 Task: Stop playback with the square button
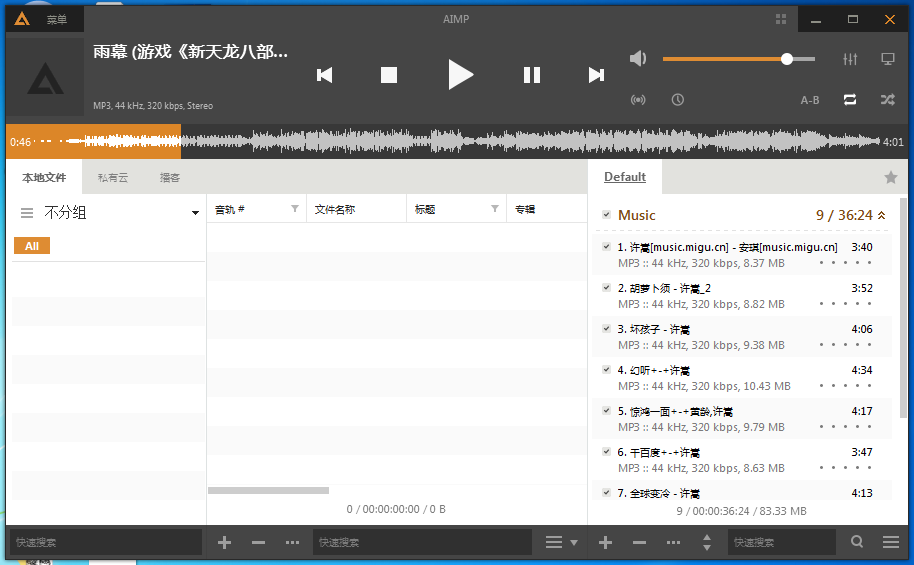(x=389, y=75)
